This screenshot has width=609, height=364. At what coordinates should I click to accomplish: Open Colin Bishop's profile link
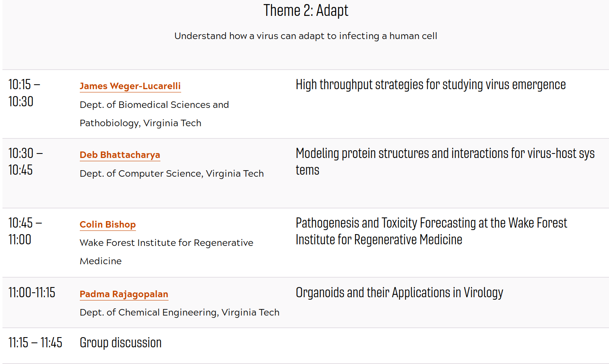108,224
